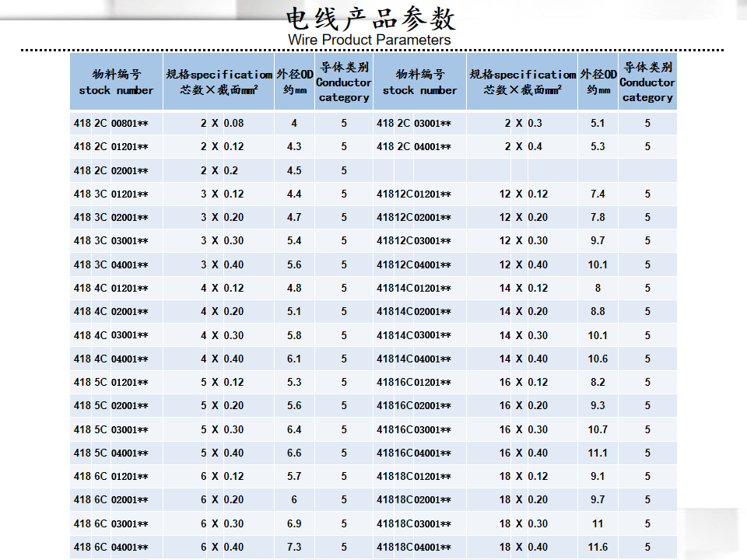747x560 pixels.
Task: Click OD value 10.7
Action: pyautogui.click(x=598, y=429)
